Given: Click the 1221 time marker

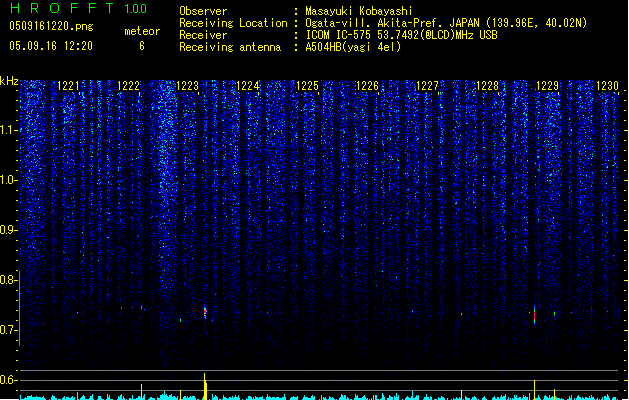Looking at the screenshot, I should 69,86.
